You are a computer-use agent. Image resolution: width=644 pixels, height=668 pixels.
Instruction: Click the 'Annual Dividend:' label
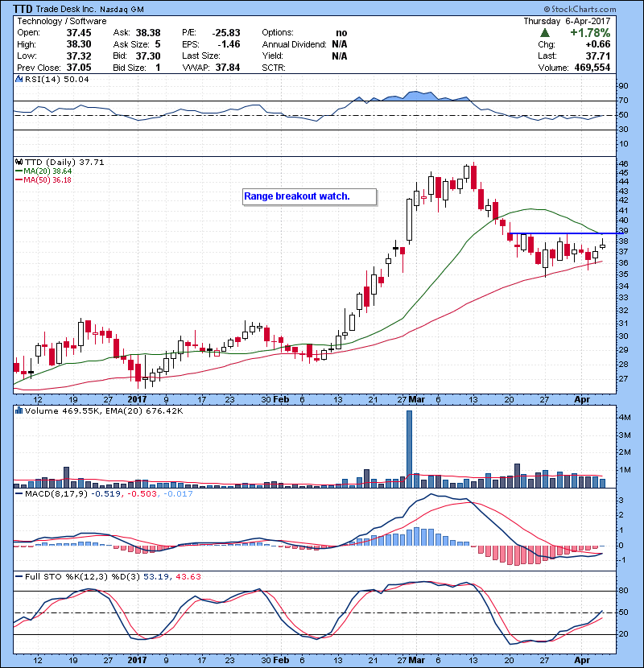pyautogui.click(x=294, y=44)
